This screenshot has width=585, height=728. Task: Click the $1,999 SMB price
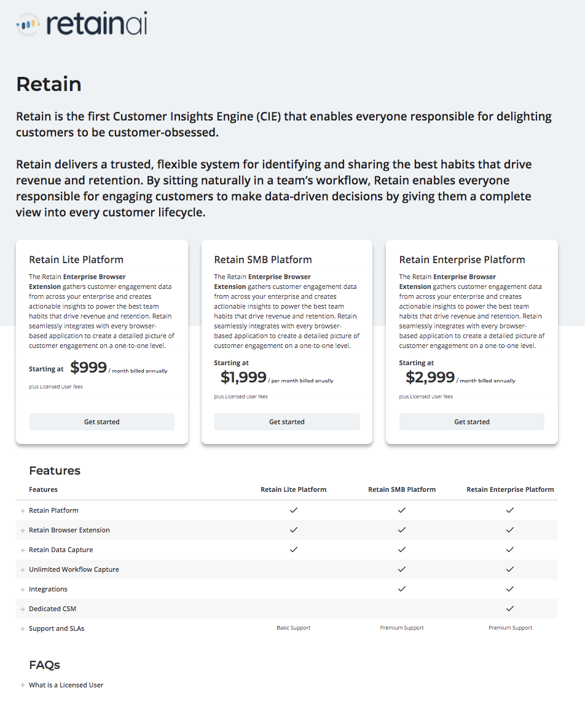point(244,377)
